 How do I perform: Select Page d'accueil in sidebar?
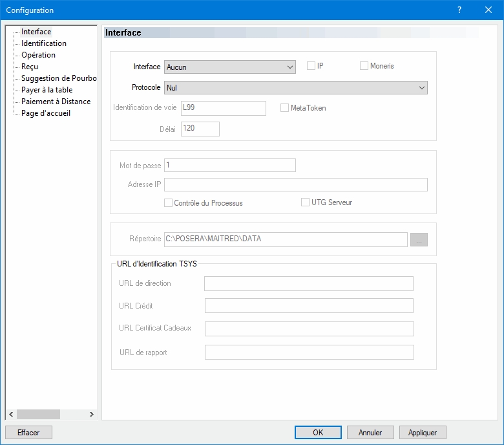[x=45, y=113]
